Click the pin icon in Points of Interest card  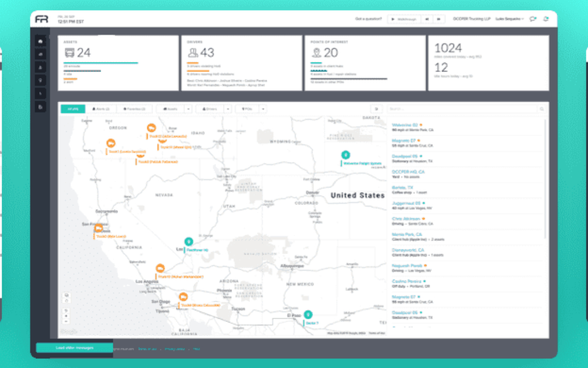click(316, 53)
